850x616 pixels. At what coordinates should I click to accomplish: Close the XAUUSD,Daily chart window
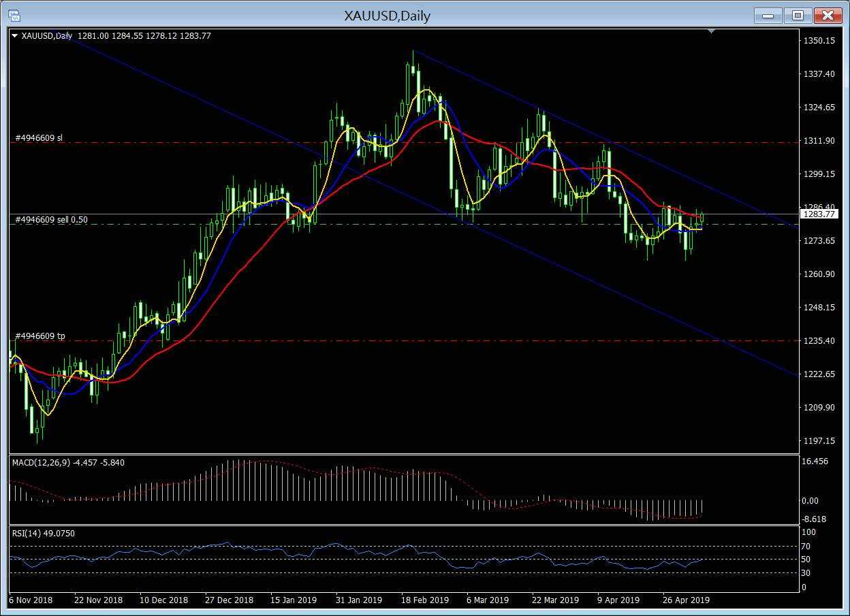click(828, 15)
